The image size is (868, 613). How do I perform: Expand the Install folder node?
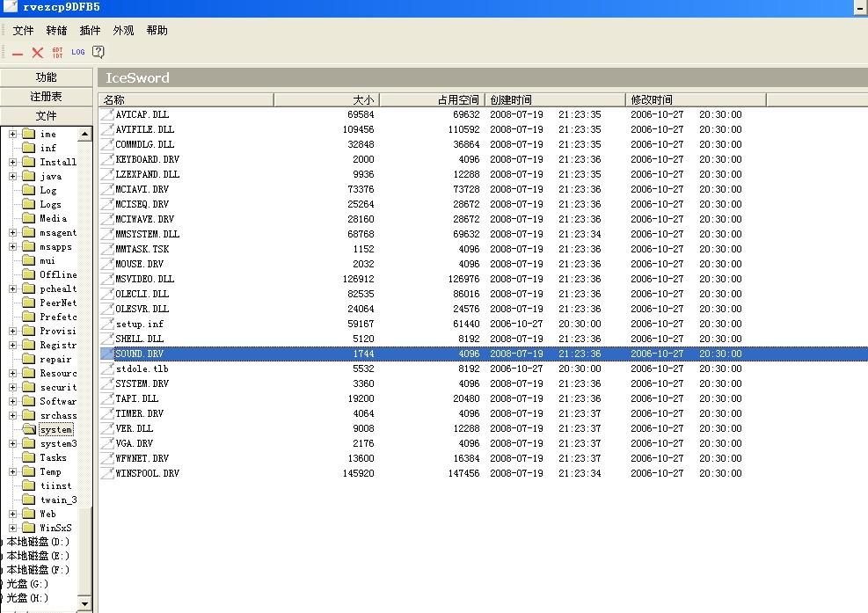pyautogui.click(x=12, y=162)
